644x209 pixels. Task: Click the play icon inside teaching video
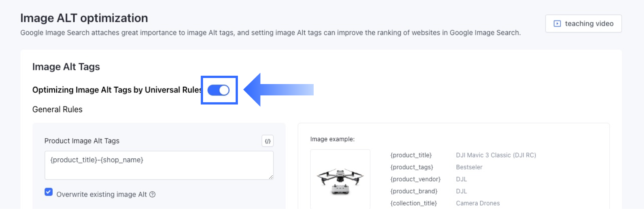coord(557,23)
